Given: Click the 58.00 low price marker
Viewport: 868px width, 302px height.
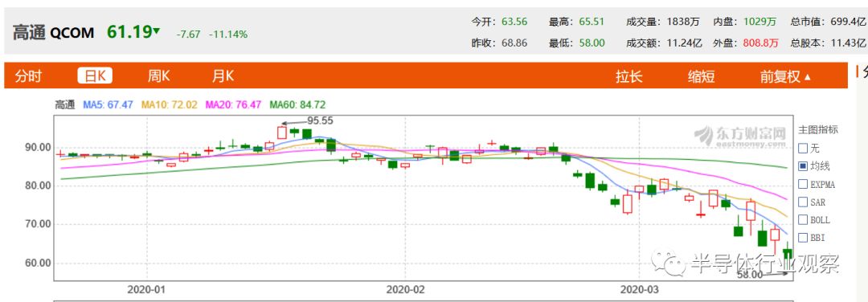Looking at the screenshot, I should pyautogui.click(x=750, y=275).
